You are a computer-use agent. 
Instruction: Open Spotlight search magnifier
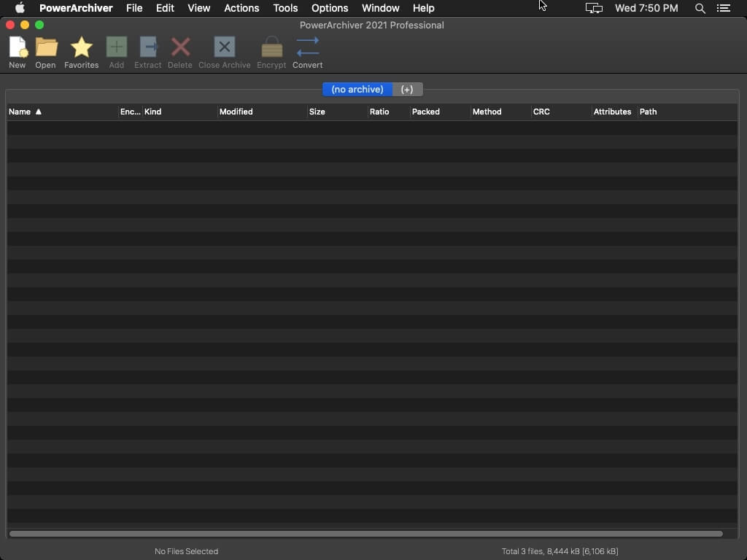point(700,8)
